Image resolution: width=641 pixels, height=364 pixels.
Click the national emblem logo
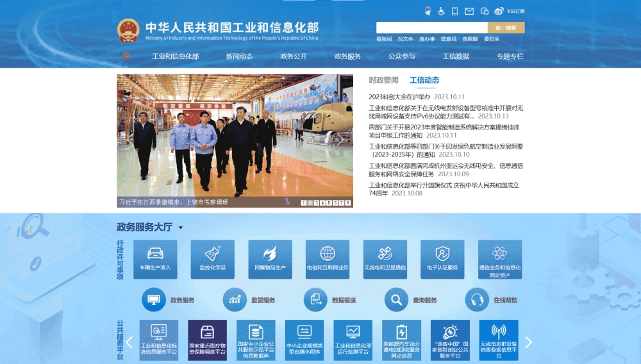pyautogui.click(x=128, y=30)
